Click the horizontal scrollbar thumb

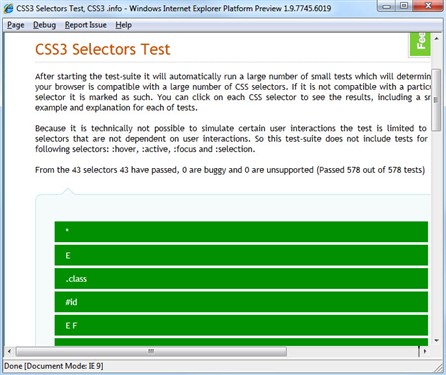click(x=151, y=351)
